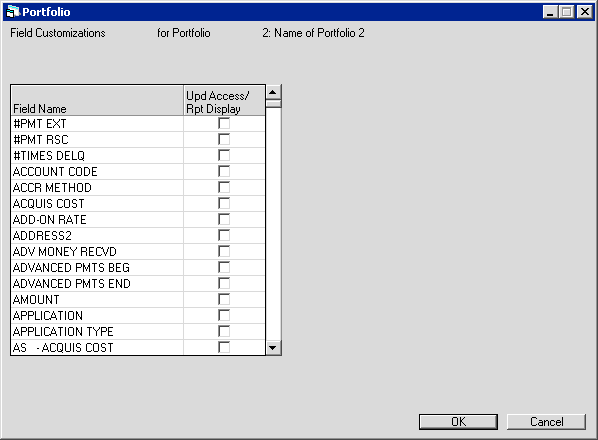Select the #TIMES DELQ row
This screenshot has height=440, width=598.
[x=138, y=156]
